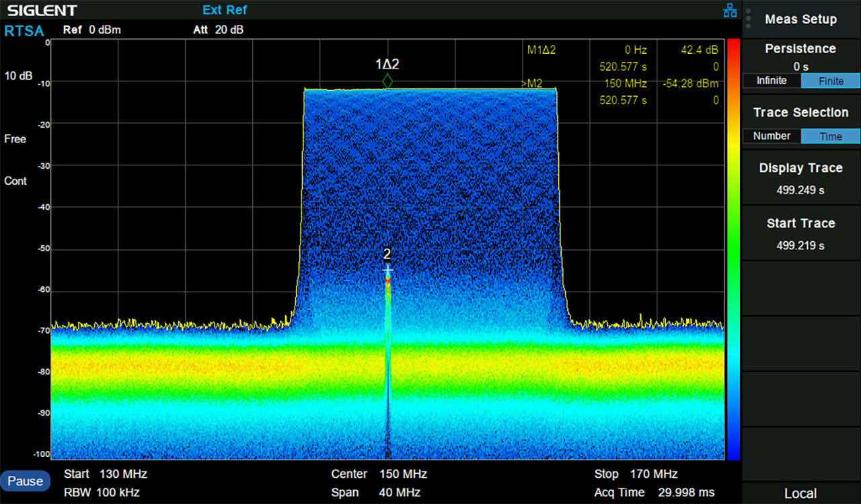The width and height of the screenshot is (861, 504).
Task: Edit the Center frequency value
Action: coord(402,474)
